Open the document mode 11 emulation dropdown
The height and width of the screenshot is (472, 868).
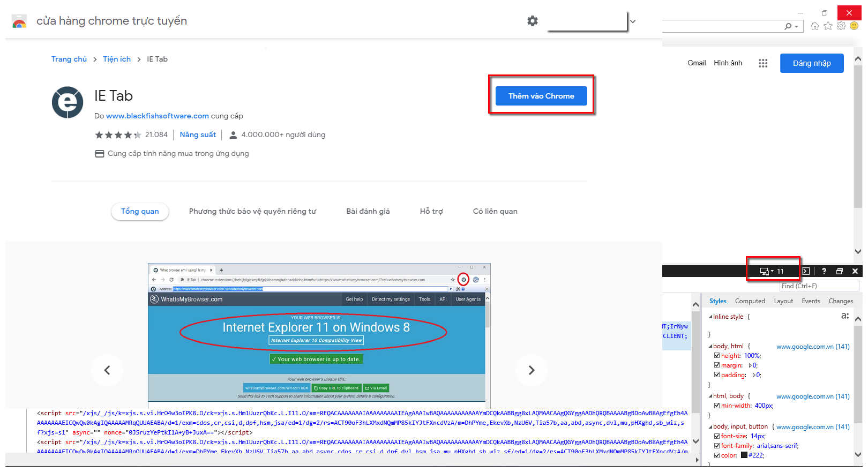pyautogui.click(x=772, y=271)
